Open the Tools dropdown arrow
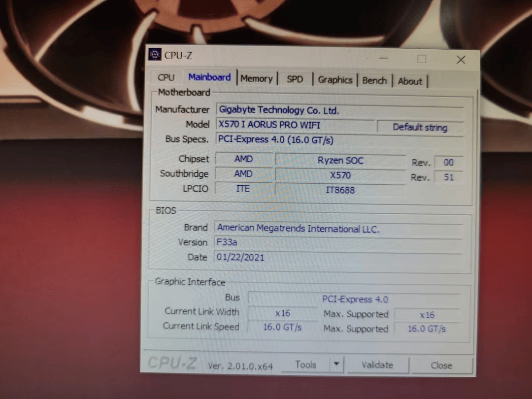Screen dimensions: 532x399 click(x=336, y=364)
